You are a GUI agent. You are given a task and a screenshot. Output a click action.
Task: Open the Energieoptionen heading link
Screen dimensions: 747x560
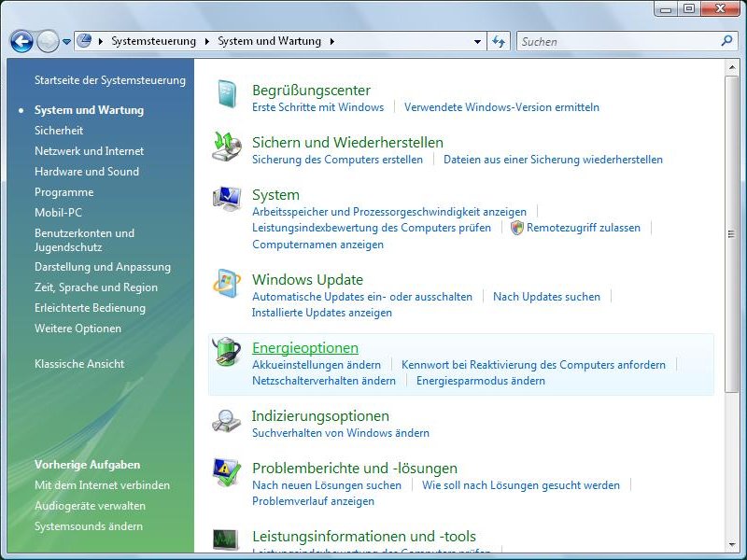click(x=305, y=348)
